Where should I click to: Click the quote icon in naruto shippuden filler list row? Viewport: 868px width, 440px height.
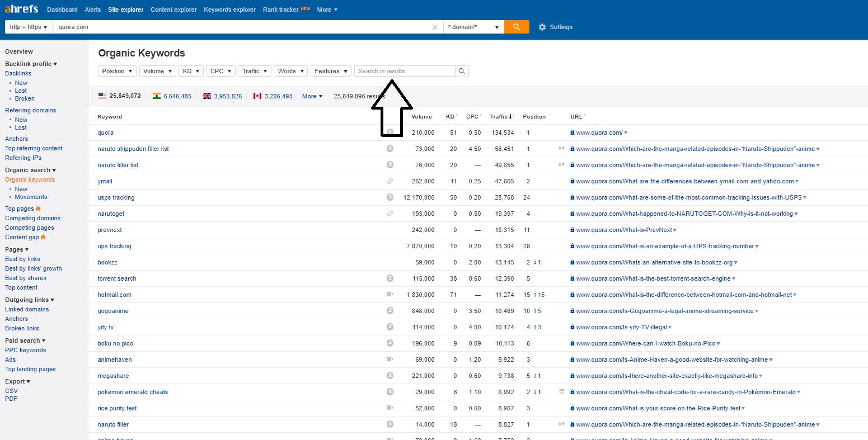click(561, 149)
